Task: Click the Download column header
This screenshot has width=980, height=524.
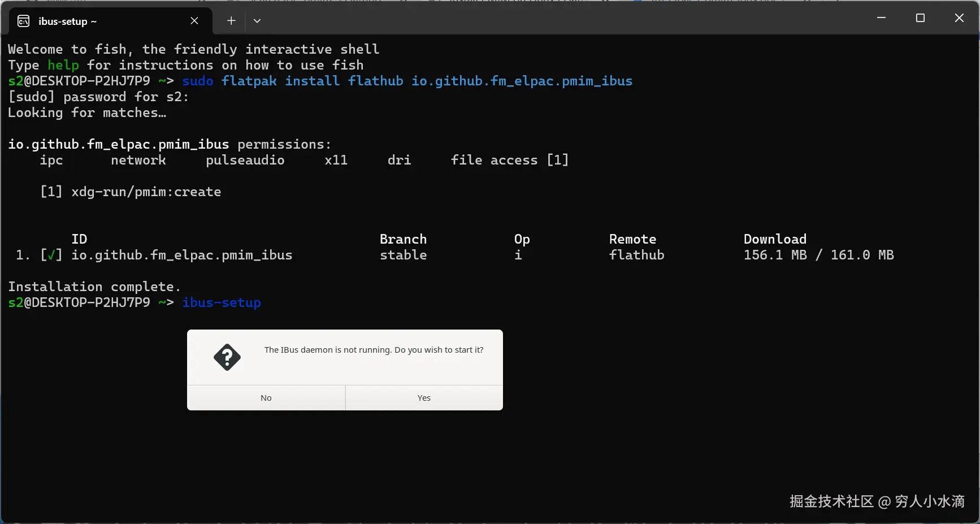Action: pyautogui.click(x=775, y=239)
